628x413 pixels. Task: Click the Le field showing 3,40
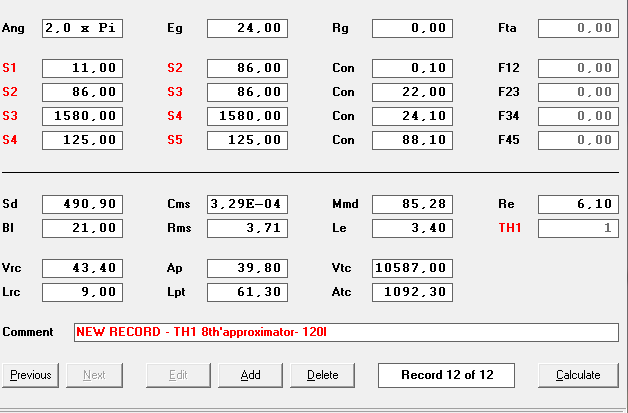click(x=413, y=229)
